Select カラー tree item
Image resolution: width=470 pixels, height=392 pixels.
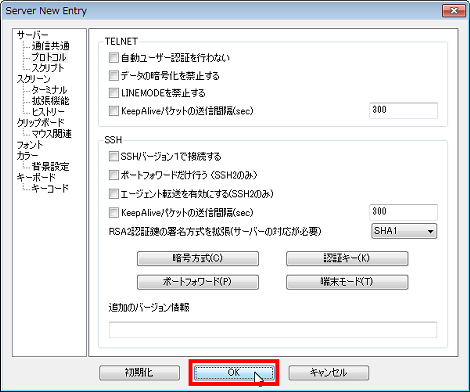27,156
